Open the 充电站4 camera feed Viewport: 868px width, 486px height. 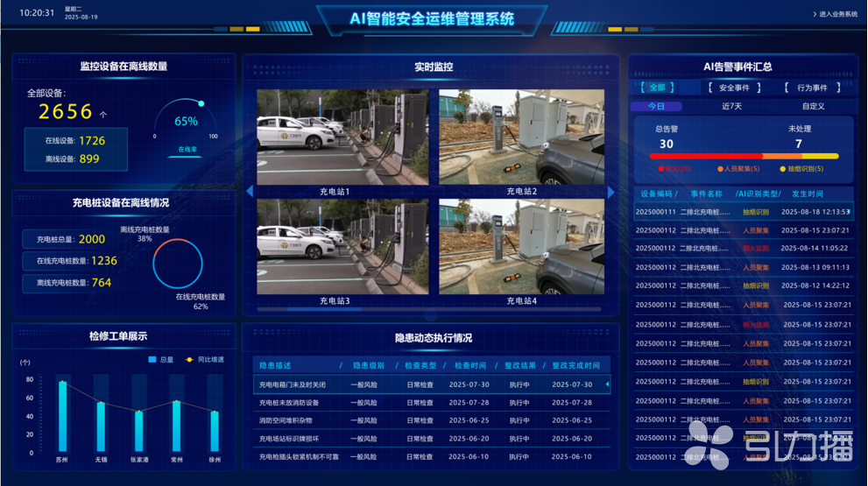coord(521,246)
